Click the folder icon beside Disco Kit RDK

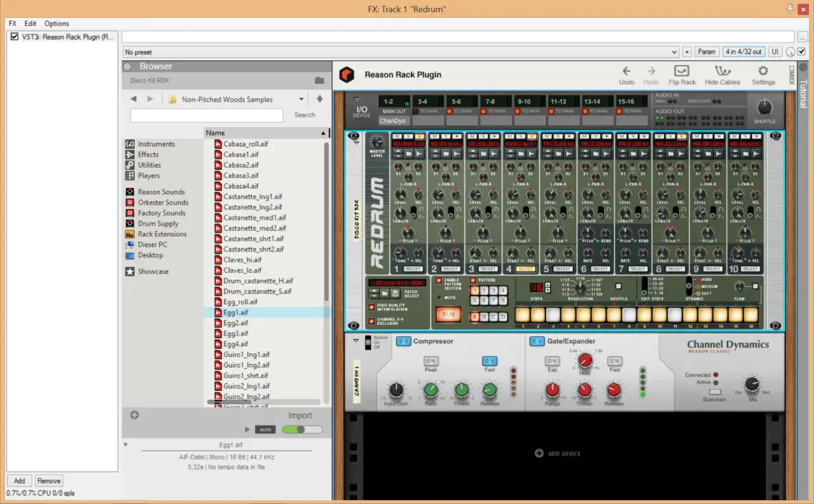[319, 81]
